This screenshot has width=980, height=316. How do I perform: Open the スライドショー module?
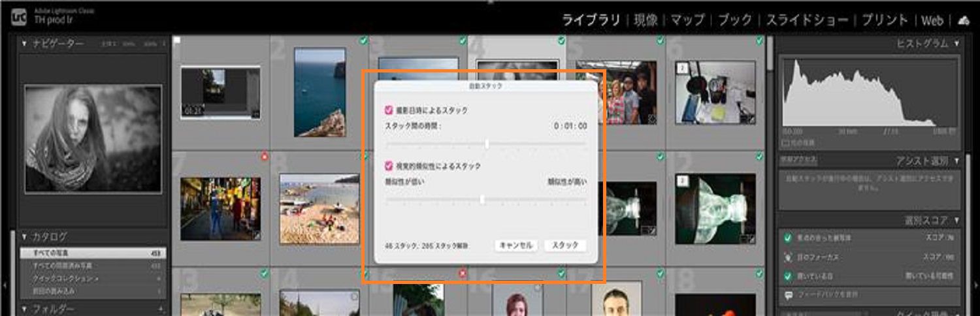click(807, 20)
